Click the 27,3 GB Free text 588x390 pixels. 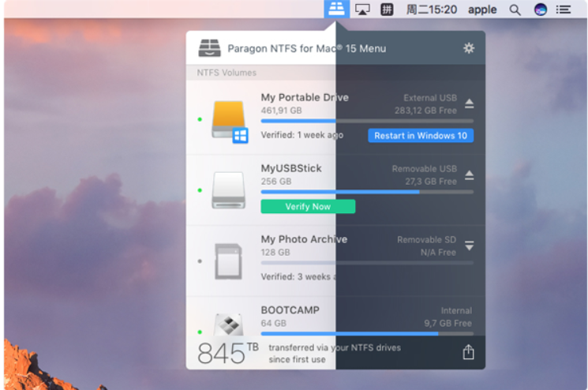tap(431, 182)
